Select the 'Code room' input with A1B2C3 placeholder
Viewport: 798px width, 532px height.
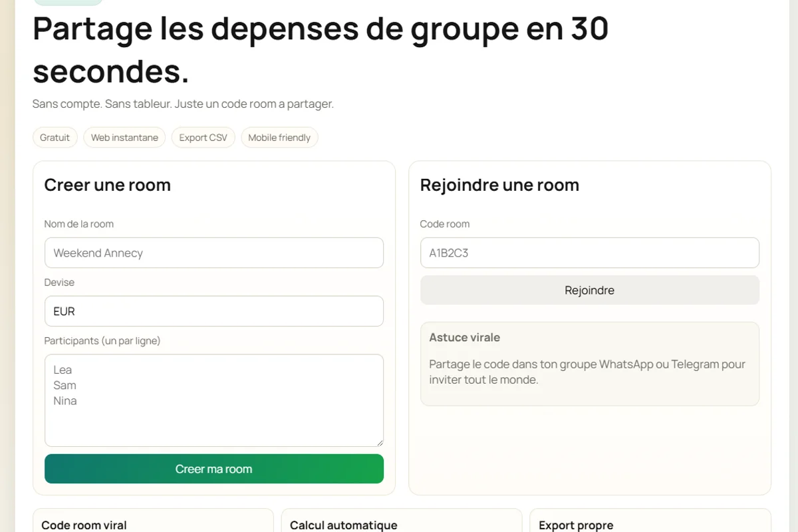tap(589, 253)
